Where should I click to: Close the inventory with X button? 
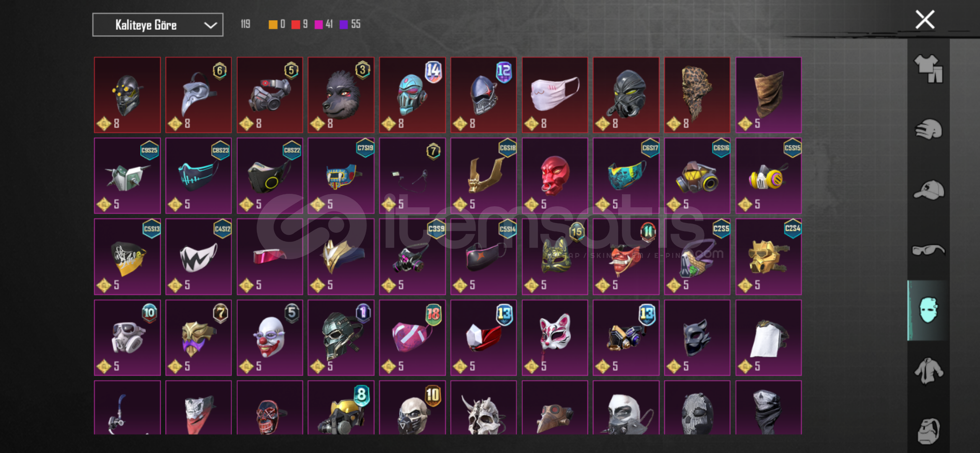tap(925, 20)
